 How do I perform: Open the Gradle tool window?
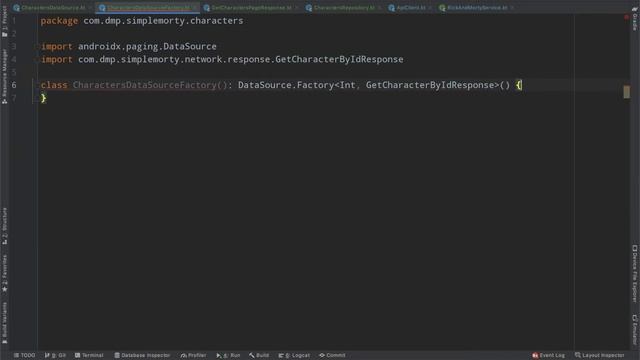635,18
